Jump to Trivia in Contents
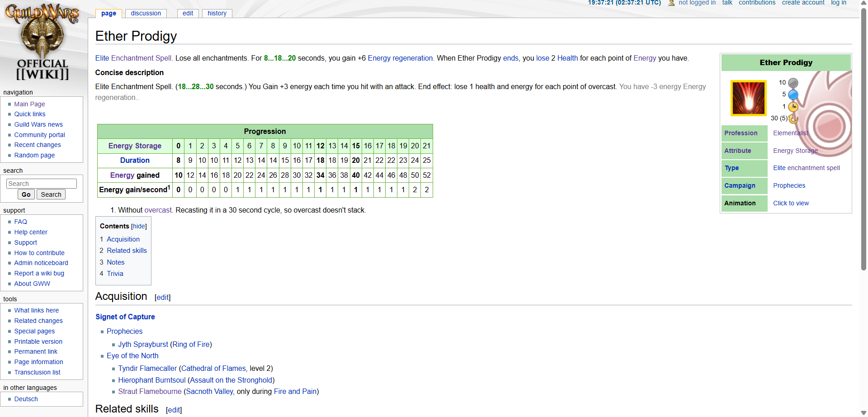Image resolution: width=868 pixels, height=417 pixels. coord(115,274)
